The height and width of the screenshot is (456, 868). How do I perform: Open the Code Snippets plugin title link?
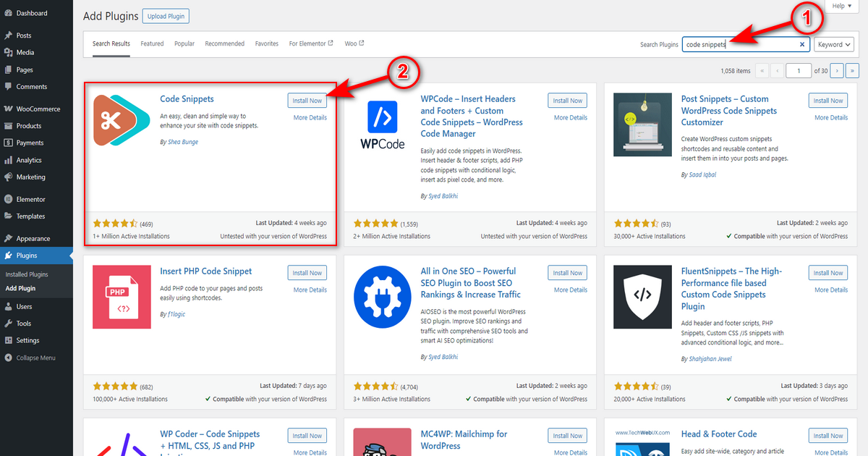pyautogui.click(x=187, y=99)
